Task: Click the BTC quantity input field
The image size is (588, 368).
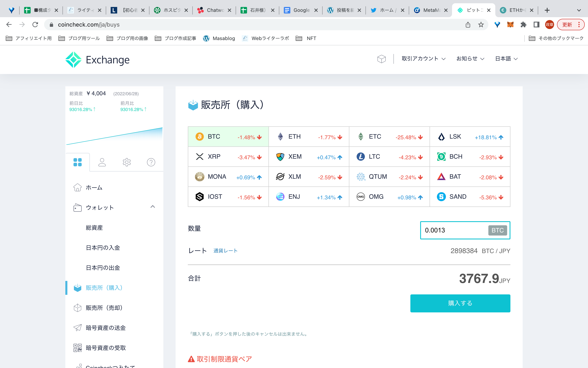Action: (x=465, y=230)
